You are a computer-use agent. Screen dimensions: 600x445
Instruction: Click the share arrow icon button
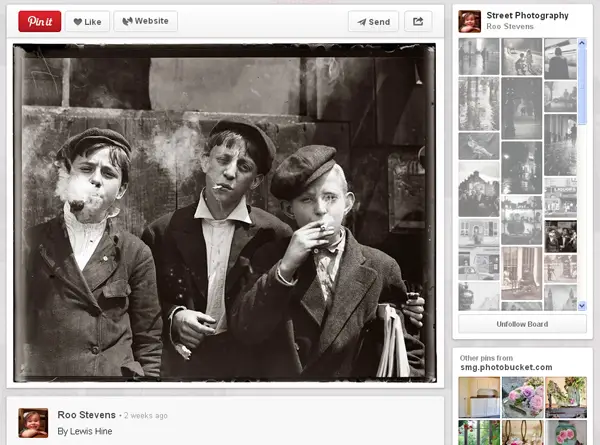[x=418, y=21]
